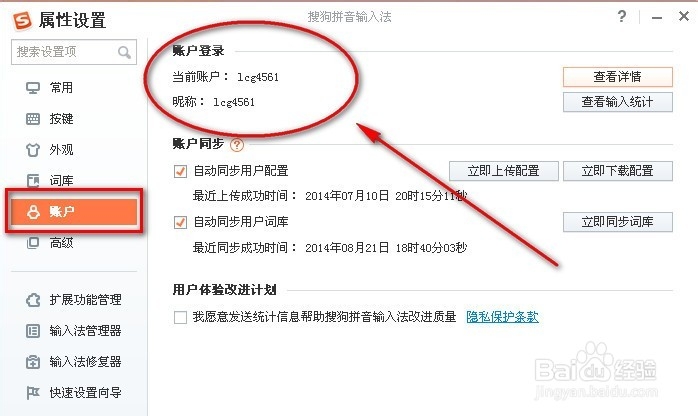Uncheck 自动同步用户配置 checkbox
This screenshot has height=416, width=698.
pyautogui.click(x=180, y=171)
